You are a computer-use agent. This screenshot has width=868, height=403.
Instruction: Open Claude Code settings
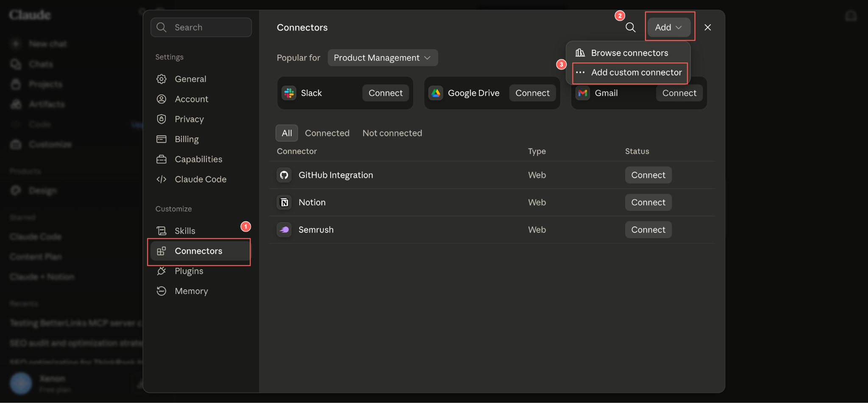coord(200,179)
